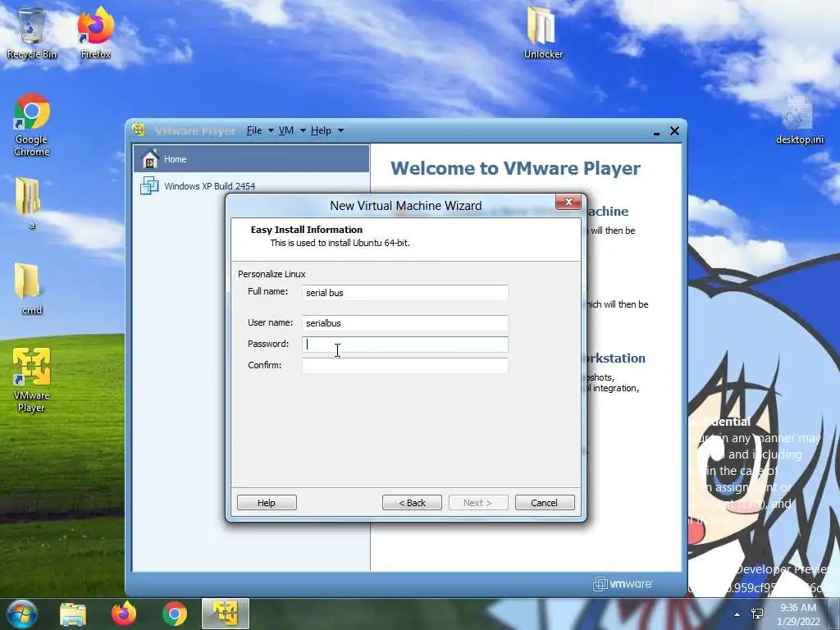Open the VMware Player desktop shortcut
The width and height of the screenshot is (840, 630).
31,379
